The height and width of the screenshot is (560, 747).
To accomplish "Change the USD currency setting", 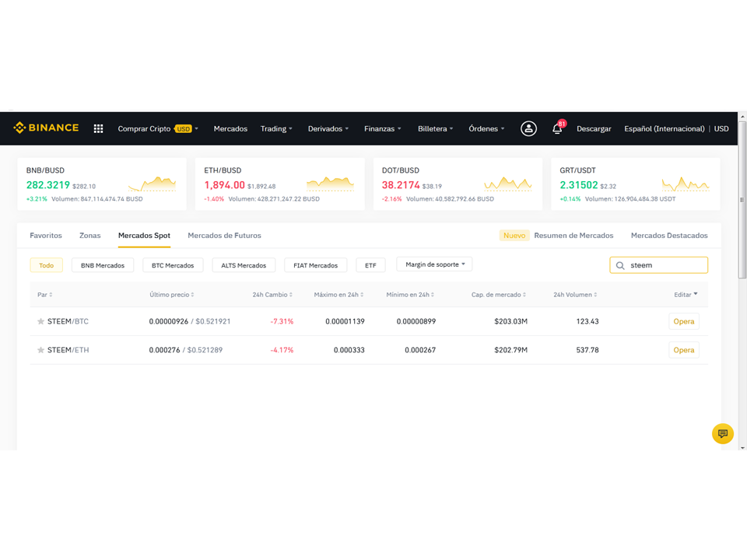I will pyautogui.click(x=721, y=128).
